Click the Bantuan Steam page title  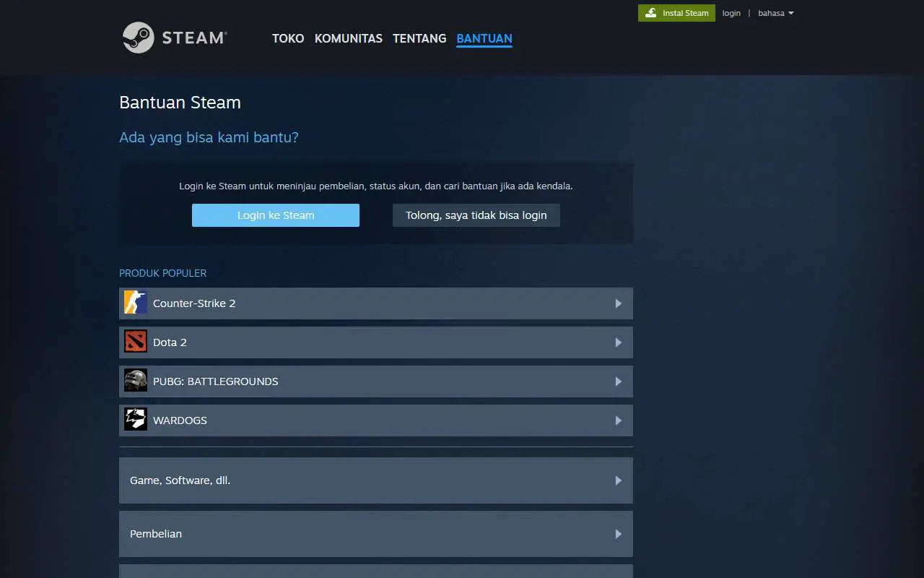point(180,103)
